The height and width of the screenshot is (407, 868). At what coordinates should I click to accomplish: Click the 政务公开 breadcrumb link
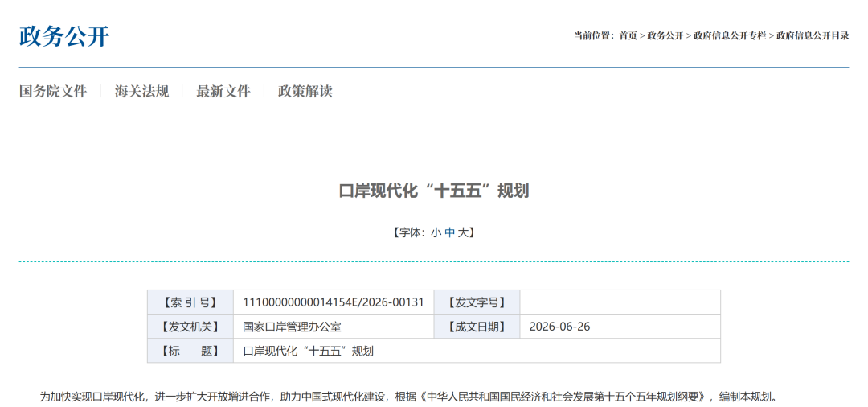coord(665,36)
